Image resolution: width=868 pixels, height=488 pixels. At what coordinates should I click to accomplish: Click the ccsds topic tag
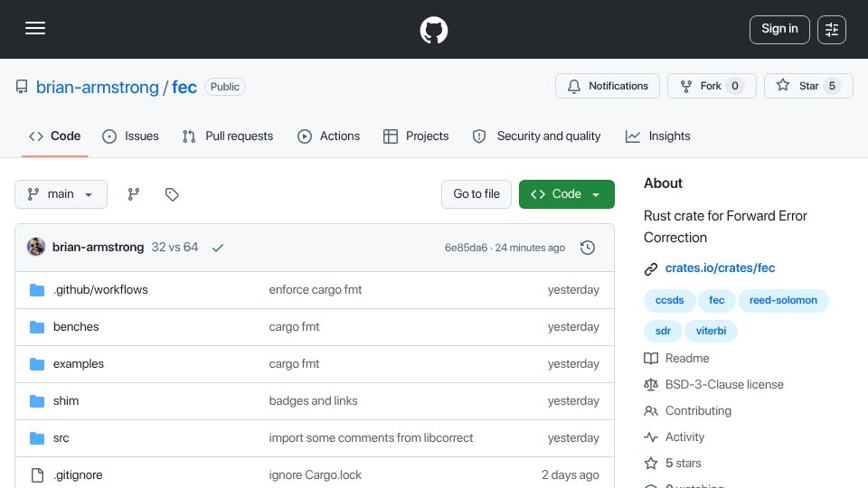(669, 300)
